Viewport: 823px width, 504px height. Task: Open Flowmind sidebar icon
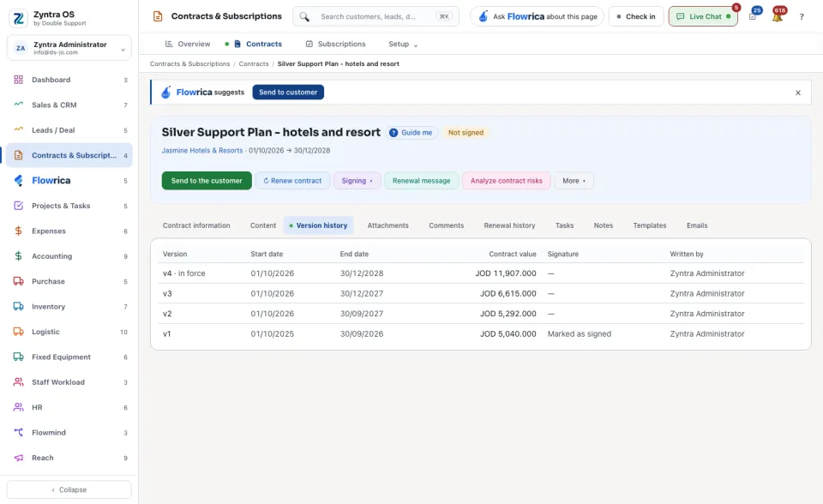18,433
